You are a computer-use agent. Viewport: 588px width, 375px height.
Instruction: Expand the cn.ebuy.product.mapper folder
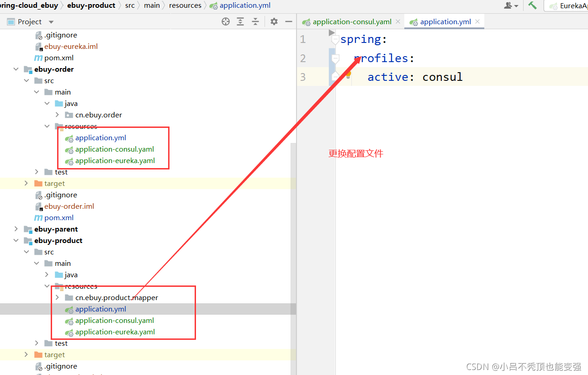pyautogui.click(x=57, y=298)
